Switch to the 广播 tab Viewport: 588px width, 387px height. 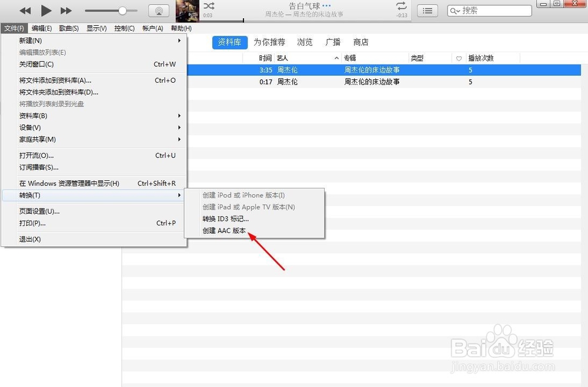[x=333, y=42]
